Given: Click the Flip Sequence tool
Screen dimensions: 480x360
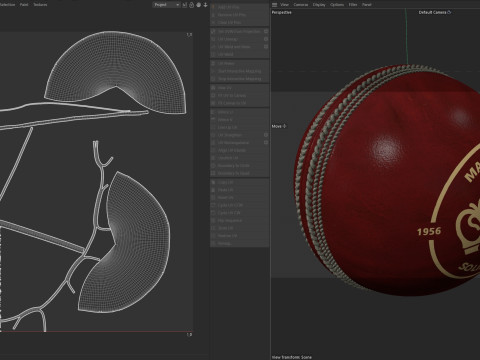Looking at the screenshot, I should (239, 220).
